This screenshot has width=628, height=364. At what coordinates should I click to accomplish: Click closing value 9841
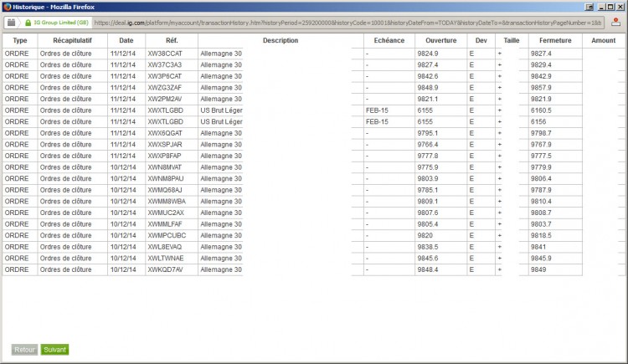[x=538, y=247]
